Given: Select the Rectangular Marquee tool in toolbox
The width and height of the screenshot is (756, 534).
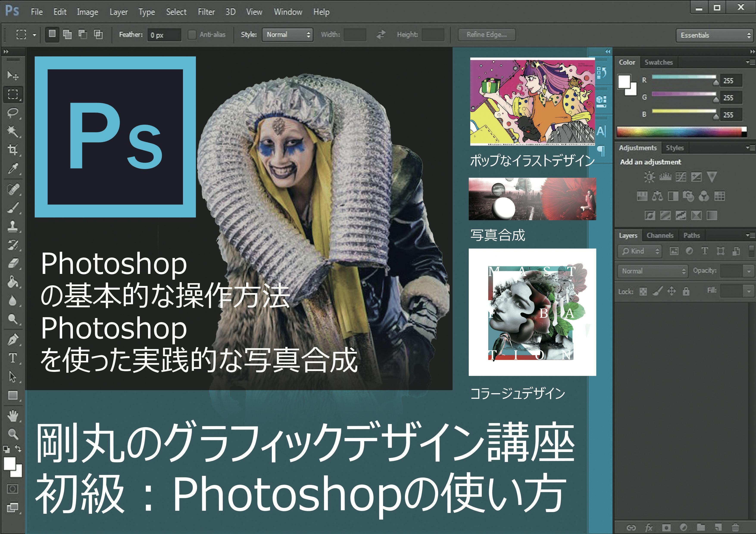Looking at the screenshot, I should pos(13,94).
